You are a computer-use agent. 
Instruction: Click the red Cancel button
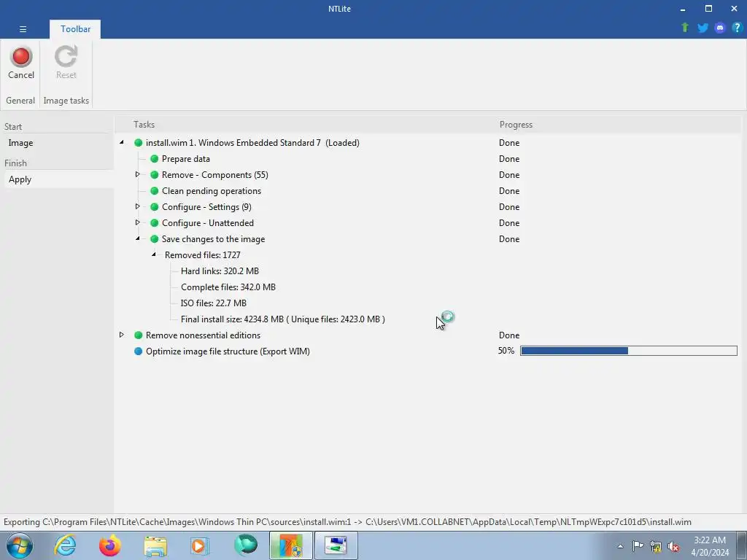click(x=21, y=63)
